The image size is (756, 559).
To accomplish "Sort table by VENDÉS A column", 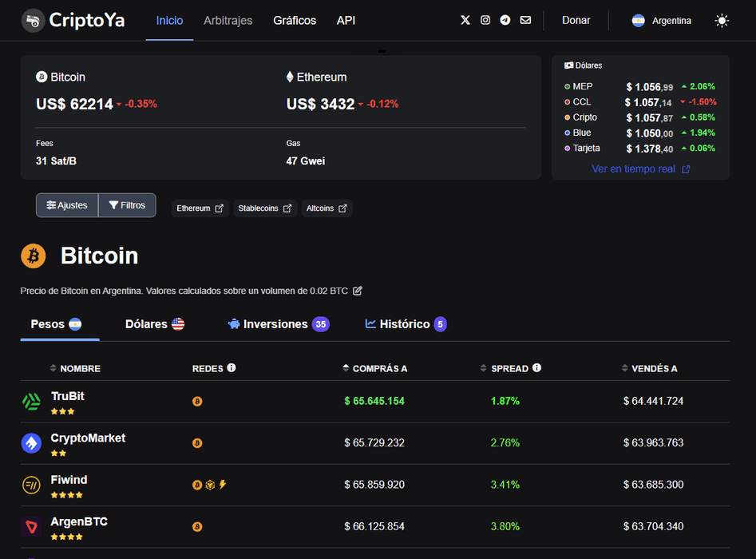I will click(x=650, y=368).
